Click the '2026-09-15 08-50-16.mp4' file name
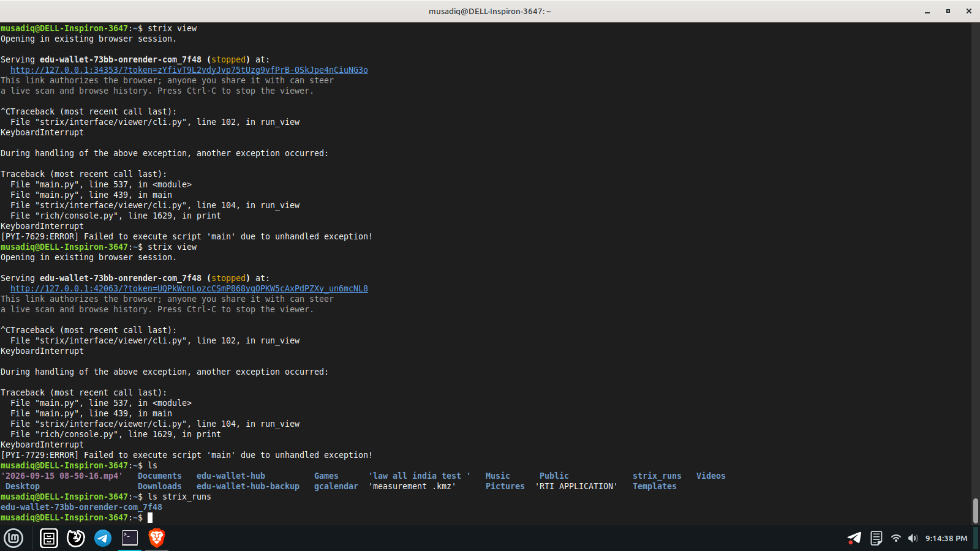980x551 pixels. [x=62, y=476]
